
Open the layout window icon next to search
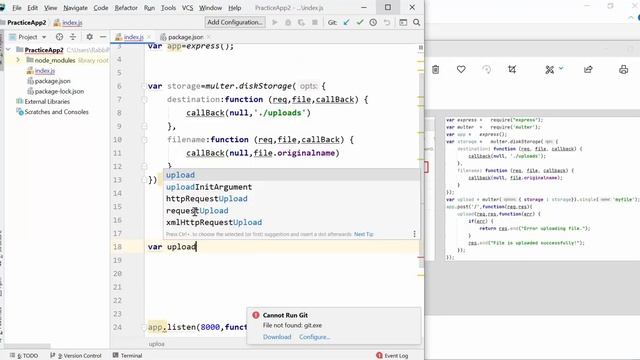coord(403,22)
